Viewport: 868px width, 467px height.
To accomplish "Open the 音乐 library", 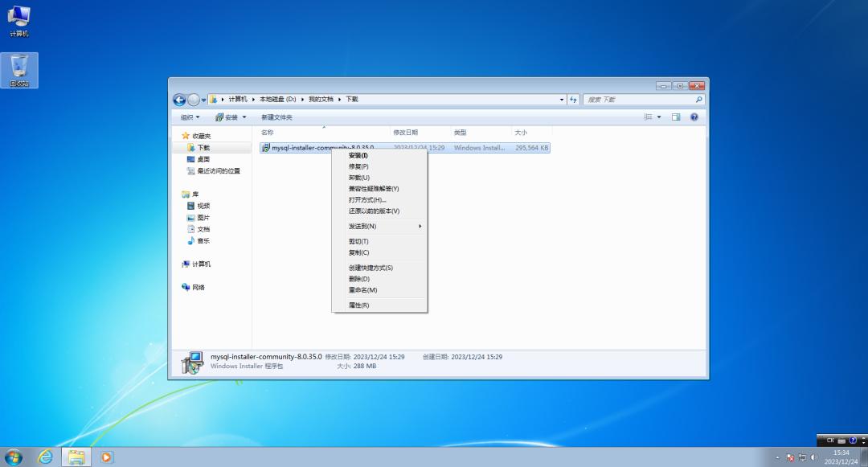I will tap(199, 240).
